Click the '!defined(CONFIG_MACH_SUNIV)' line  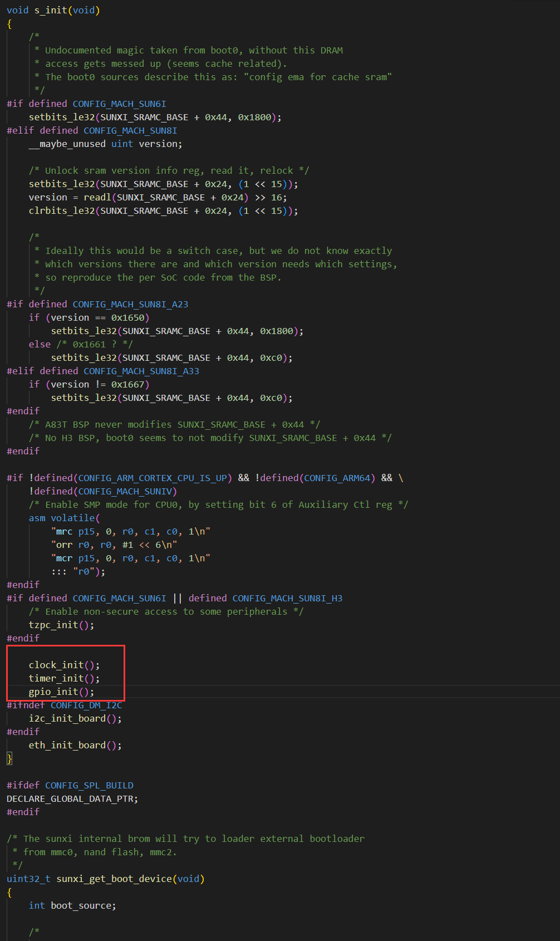[103, 491]
